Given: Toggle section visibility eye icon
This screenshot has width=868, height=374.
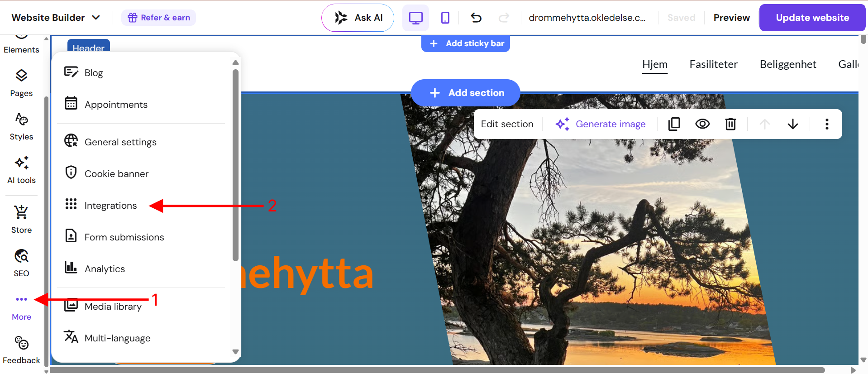Looking at the screenshot, I should tap(702, 124).
